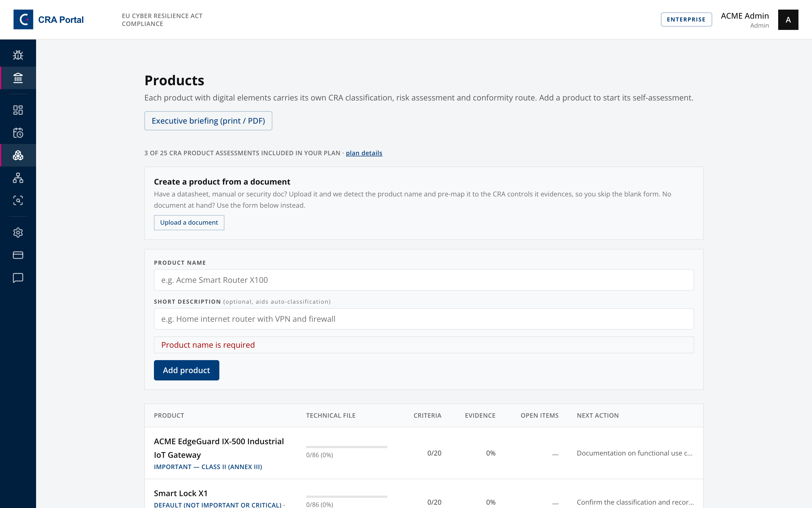Click 'Create a product from a document' heading
Viewport: 812px width, 508px height.
tap(222, 182)
